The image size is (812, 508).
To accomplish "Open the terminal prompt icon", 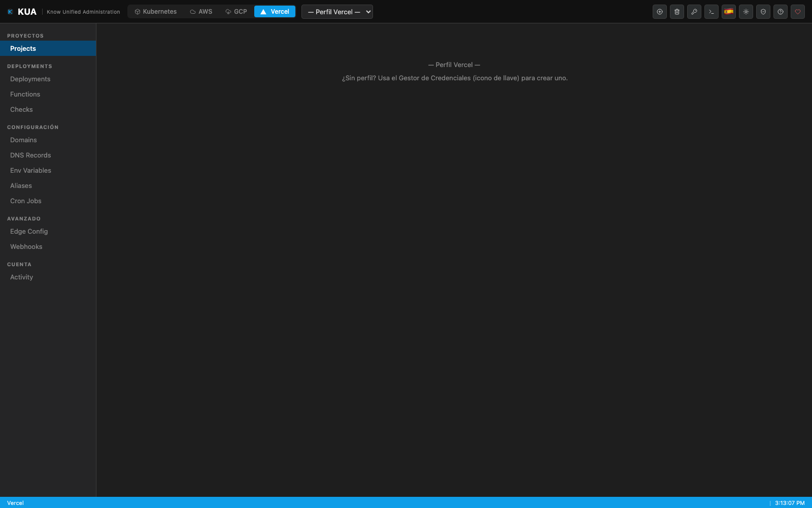I will pyautogui.click(x=712, y=12).
